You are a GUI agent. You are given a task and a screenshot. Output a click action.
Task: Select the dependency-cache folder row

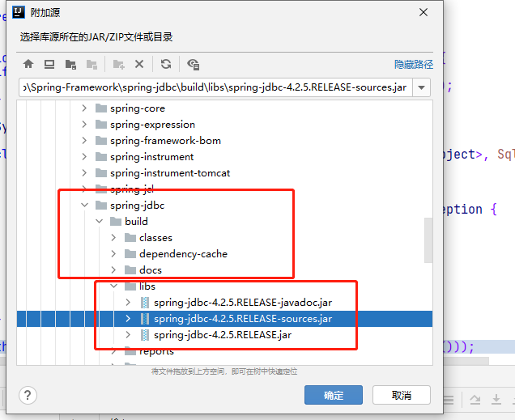coord(224,254)
